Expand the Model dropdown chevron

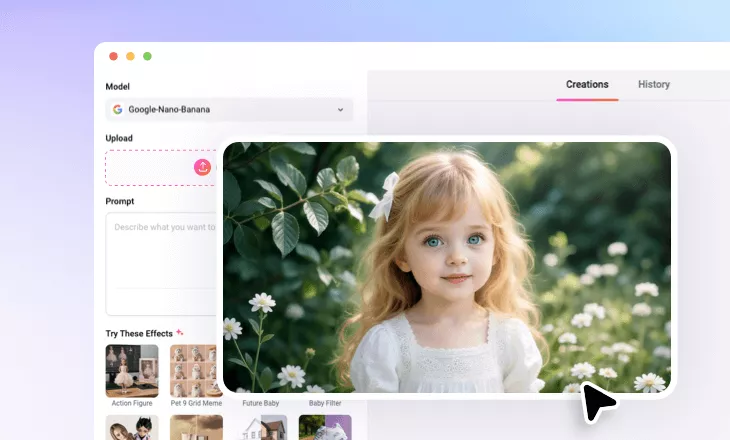click(340, 110)
